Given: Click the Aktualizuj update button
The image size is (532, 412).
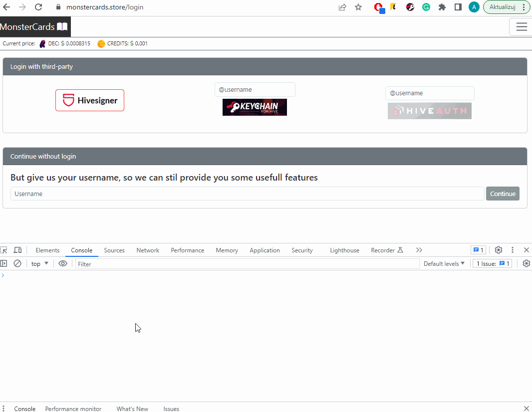Looking at the screenshot, I should click(x=503, y=7).
